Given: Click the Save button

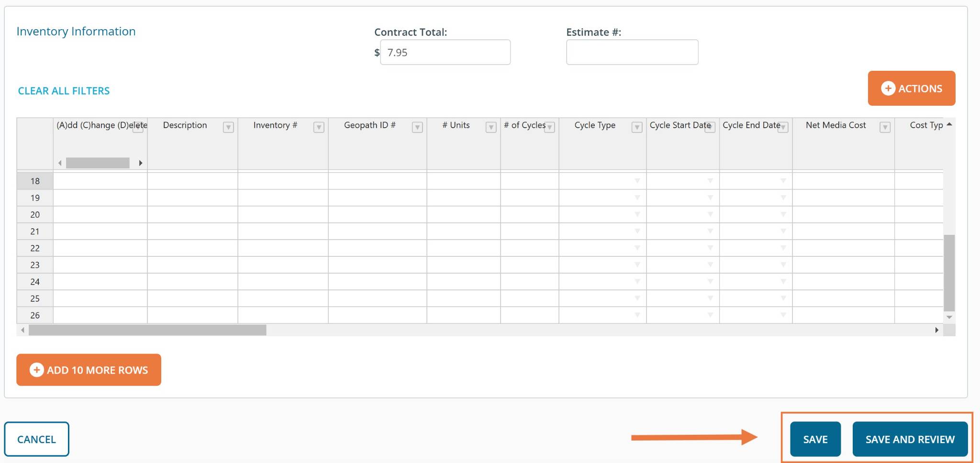Looking at the screenshot, I should pos(815,439).
